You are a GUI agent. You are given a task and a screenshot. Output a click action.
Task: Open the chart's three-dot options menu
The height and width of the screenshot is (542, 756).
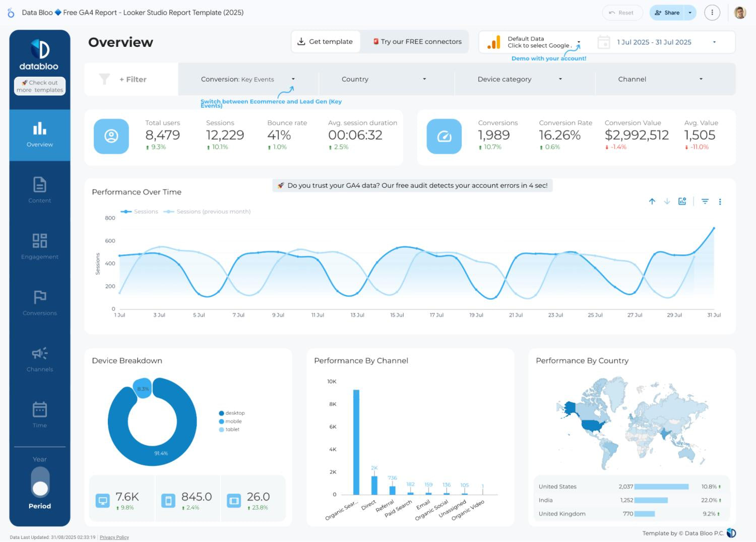pyautogui.click(x=720, y=202)
